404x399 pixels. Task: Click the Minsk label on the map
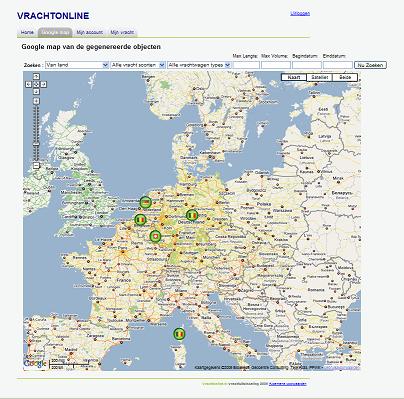[x=338, y=179]
